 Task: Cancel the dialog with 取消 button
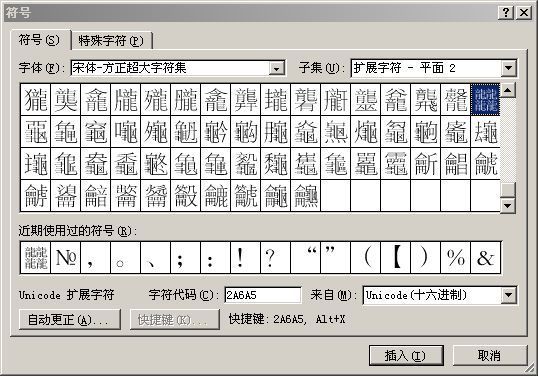click(x=490, y=355)
